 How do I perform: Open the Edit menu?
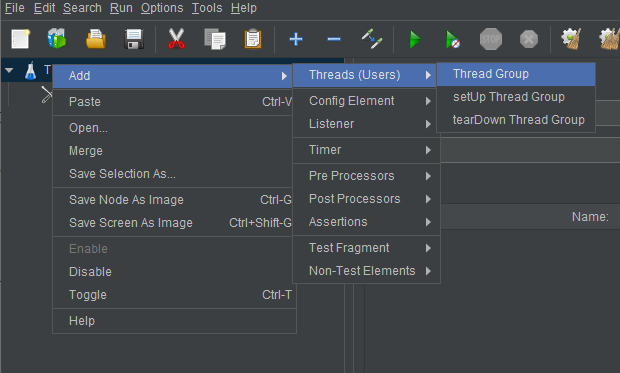(44, 8)
